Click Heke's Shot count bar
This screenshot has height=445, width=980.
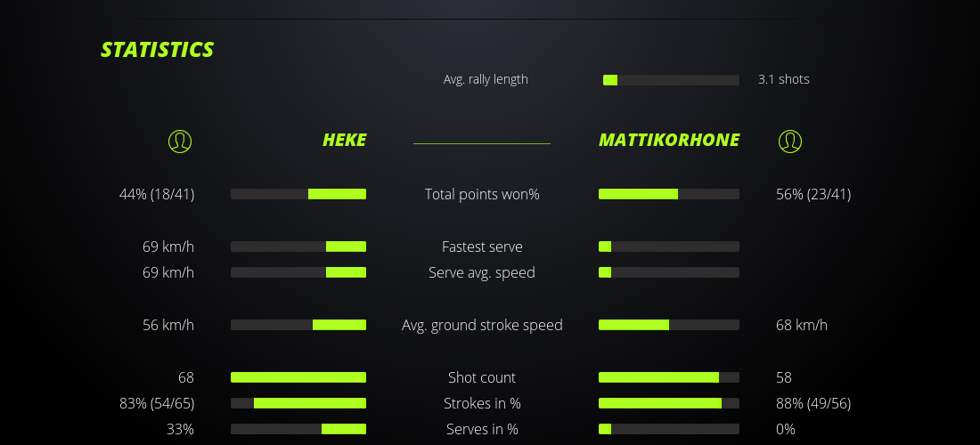pyautogui.click(x=298, y=377)
